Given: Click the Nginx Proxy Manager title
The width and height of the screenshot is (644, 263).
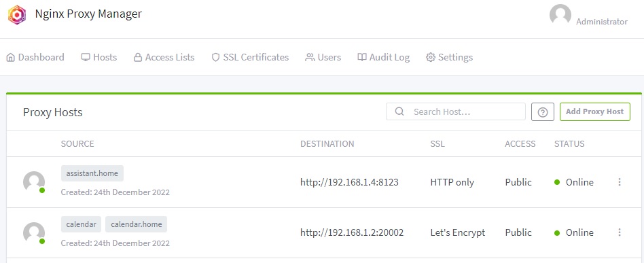Looking at the screenshot, I should (x=88, y=14).
